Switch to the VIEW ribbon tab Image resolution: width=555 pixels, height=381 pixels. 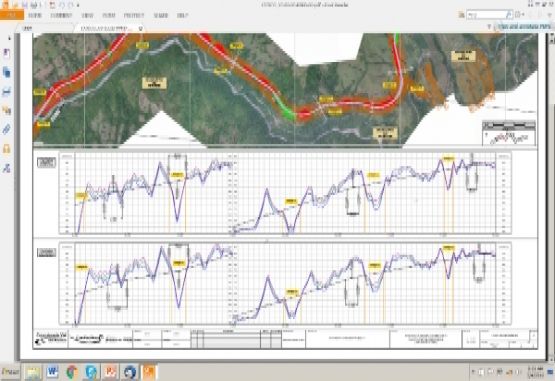[x=87, y=16]
